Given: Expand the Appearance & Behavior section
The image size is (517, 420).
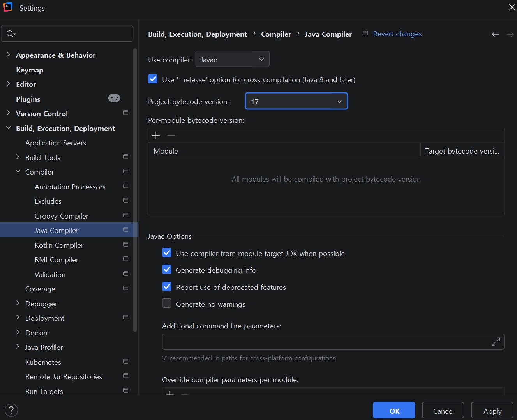Looking at the screenshot, I should coord(9,55).
